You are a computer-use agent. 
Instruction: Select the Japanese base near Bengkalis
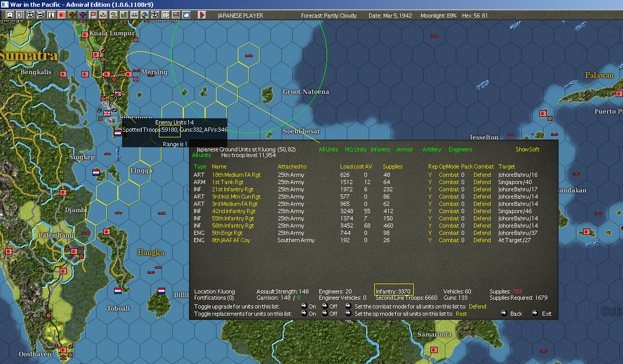(x=63, y=74)
